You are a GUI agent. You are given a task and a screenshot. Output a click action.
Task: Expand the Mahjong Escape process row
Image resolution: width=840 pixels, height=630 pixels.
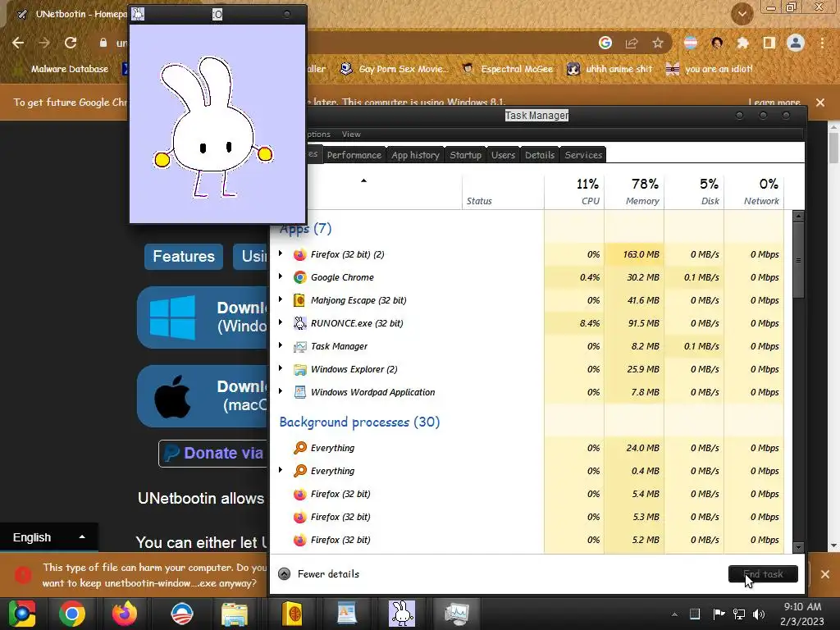(x=281, y=299)
